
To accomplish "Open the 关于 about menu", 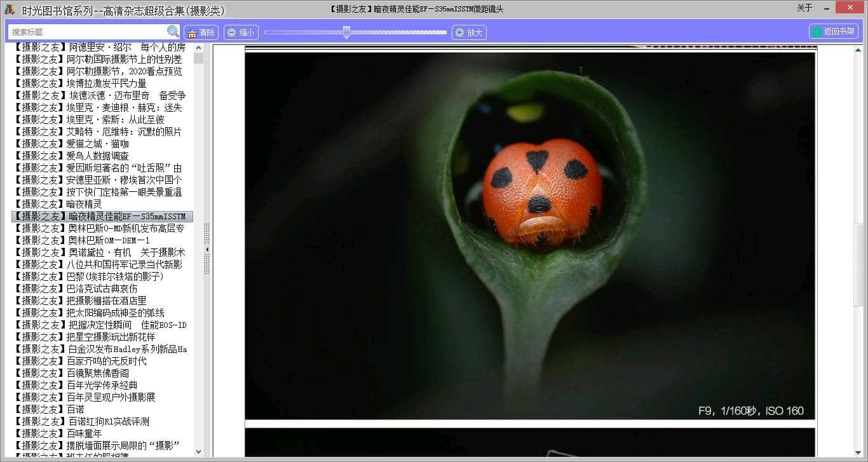I will click(804, 8).
